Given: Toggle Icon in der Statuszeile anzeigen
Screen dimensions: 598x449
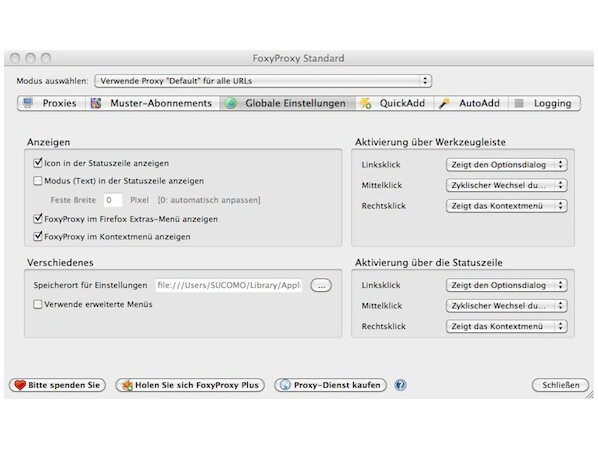Looking at the screenshot, I should pos(38,163).
